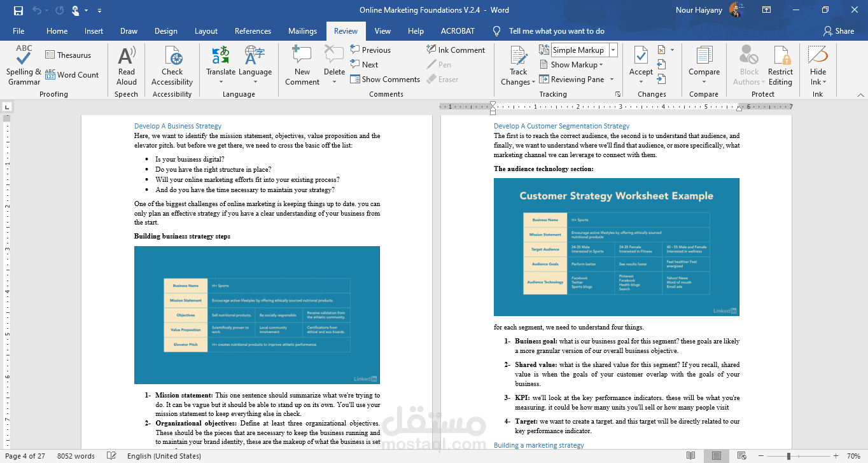Click the 70% zoom level
This screenshot has height=463, width=868.
click(853, 456)
